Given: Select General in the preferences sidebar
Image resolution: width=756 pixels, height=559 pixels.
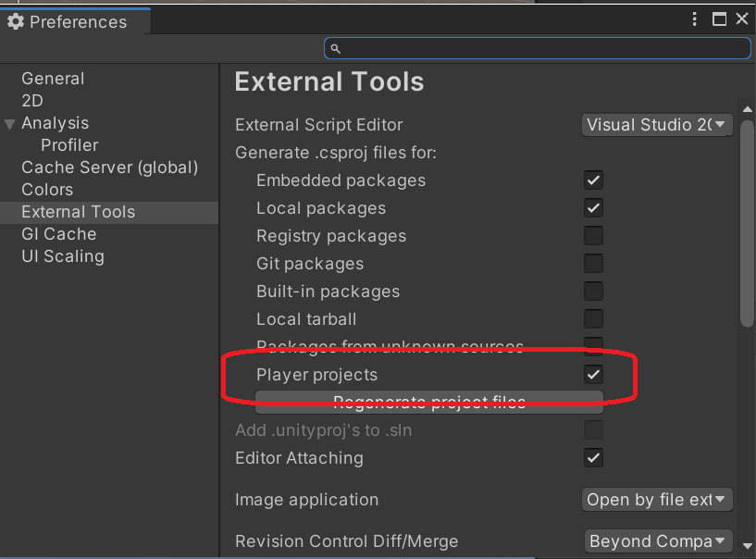Looking at the screenshot, I should point(53,78).
